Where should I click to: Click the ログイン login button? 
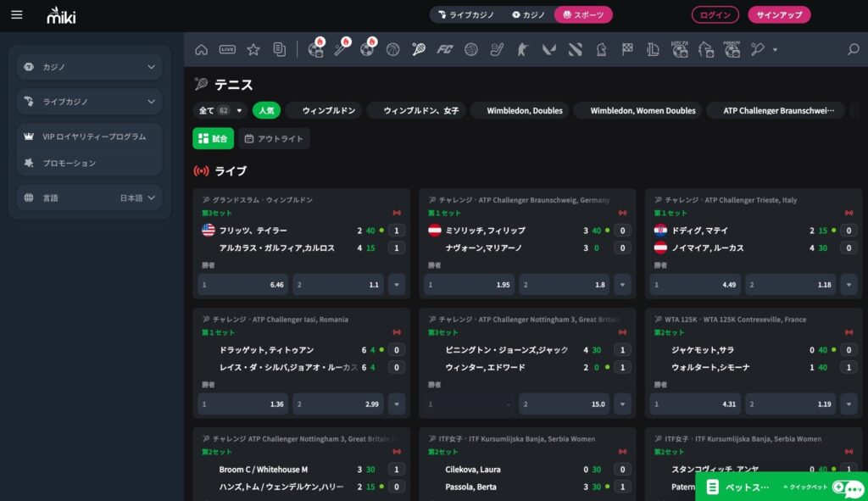(x=715, y=15)
